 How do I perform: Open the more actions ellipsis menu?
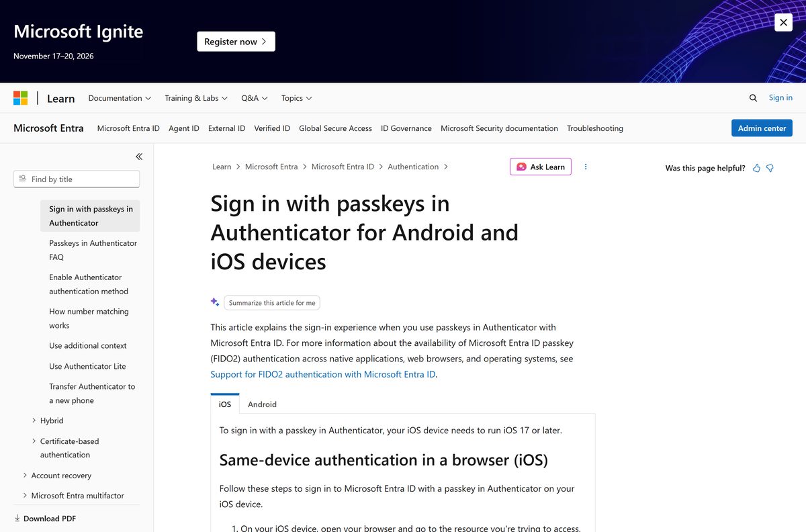586,167
